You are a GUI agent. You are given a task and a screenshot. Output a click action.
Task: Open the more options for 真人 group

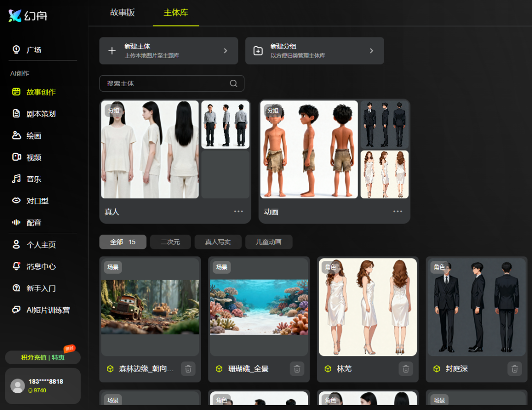[238, 212]
